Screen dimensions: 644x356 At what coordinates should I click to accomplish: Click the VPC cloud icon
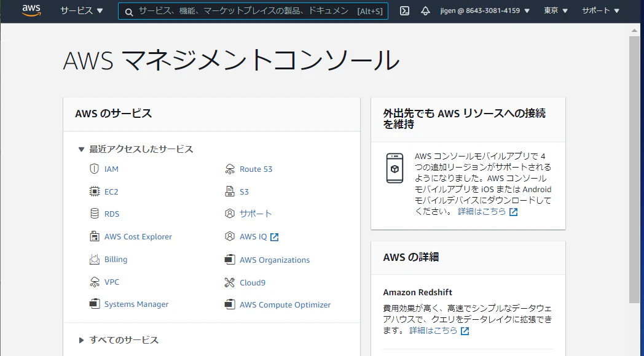click(95, 282)
